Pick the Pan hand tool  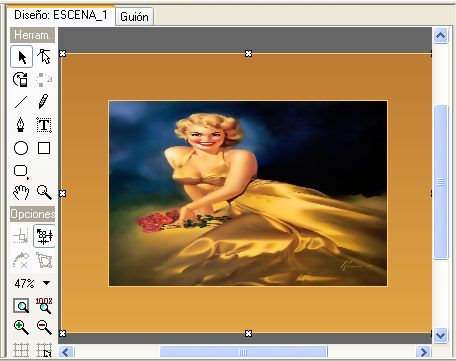click(x=21, y=193)
